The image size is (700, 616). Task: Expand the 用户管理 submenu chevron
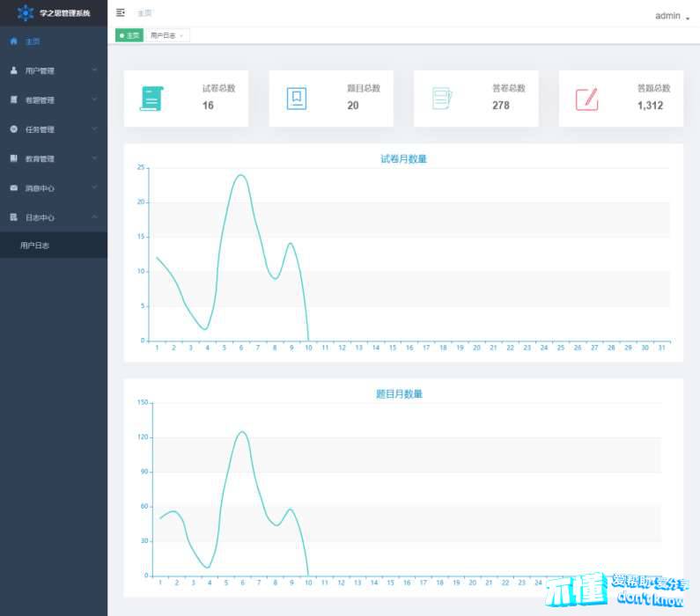[94, 70]
